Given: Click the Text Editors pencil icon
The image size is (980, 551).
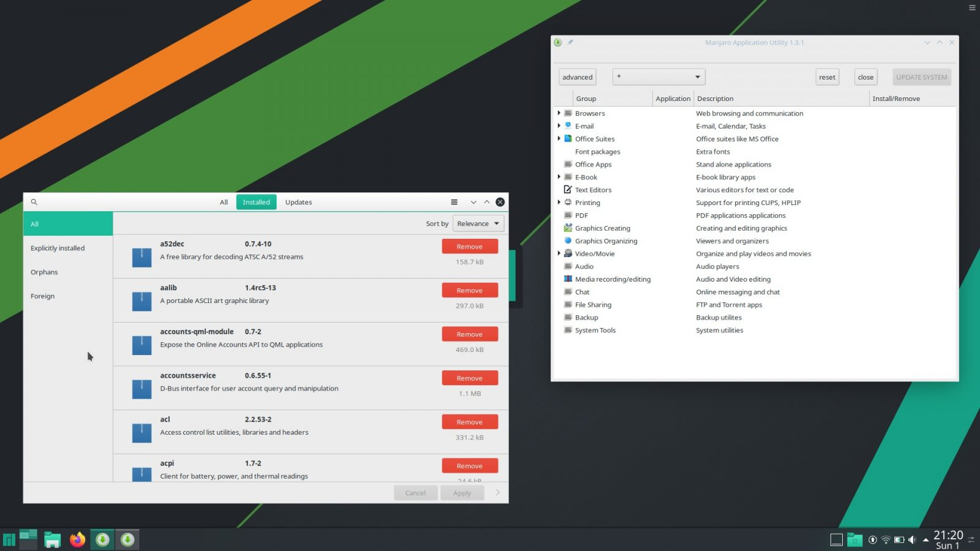Looking at the screenshot, I should click(x=568, y=190).
